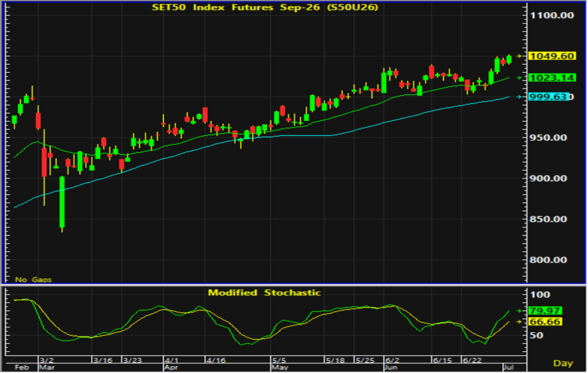This screenshot has height=373, width=588.
Task: Click the cyan arrow beside 999.63
Action: (519, 97)
